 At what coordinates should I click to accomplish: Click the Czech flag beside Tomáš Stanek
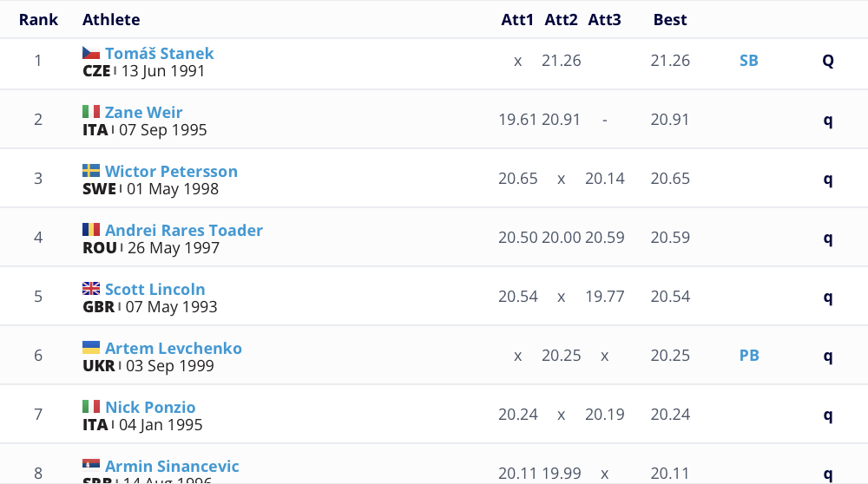click(x=91, y=53)
